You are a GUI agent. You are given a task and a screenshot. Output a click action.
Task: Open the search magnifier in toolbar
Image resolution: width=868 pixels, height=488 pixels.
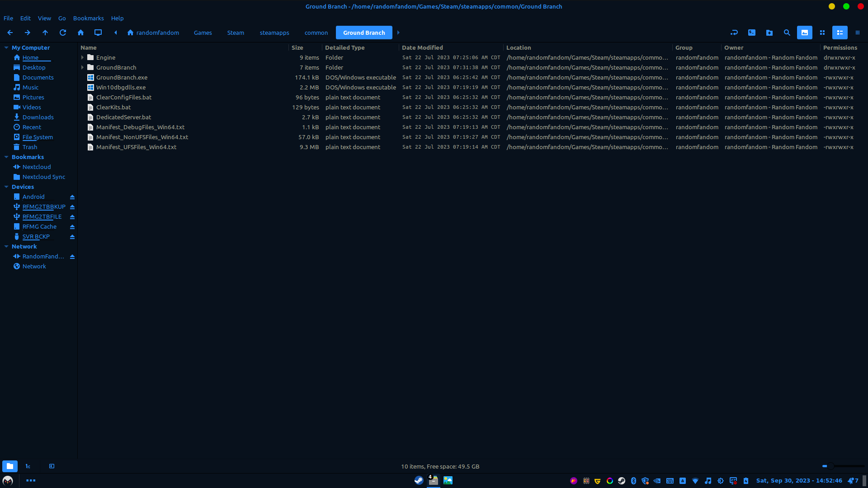point(787,33)
